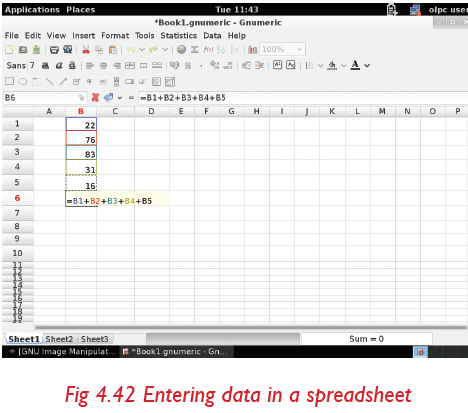This screenshot has width=468, height=413.
Task: Expand accept-entry options arrow in formula bar
Action: [119, 98]
